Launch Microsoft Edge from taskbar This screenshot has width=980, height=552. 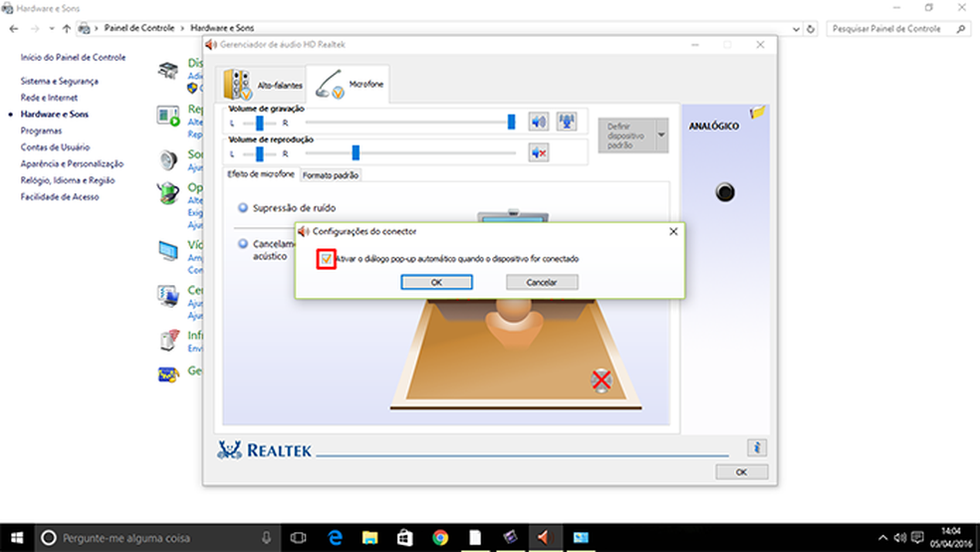pos(335,538)
